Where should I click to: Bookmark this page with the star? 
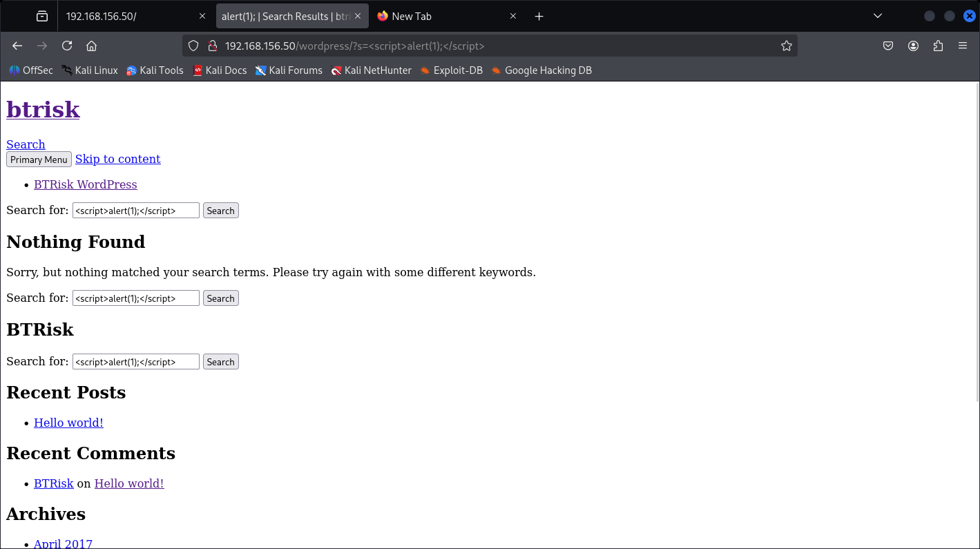click(x=786, y=46)
